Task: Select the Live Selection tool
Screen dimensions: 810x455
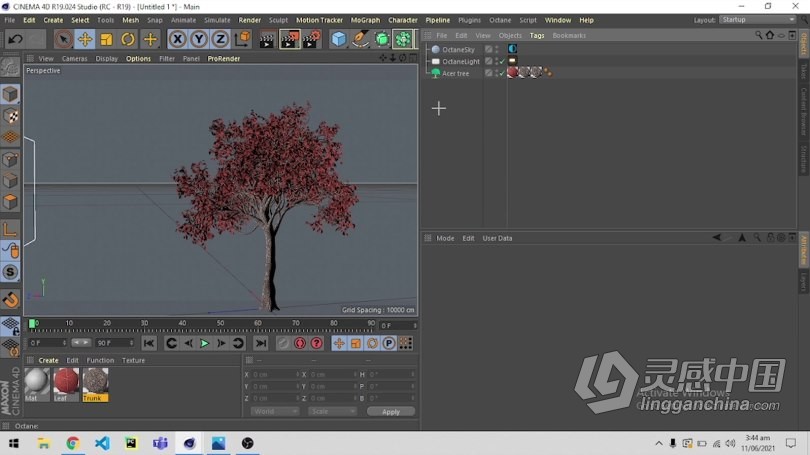Action: pos(63,39)
